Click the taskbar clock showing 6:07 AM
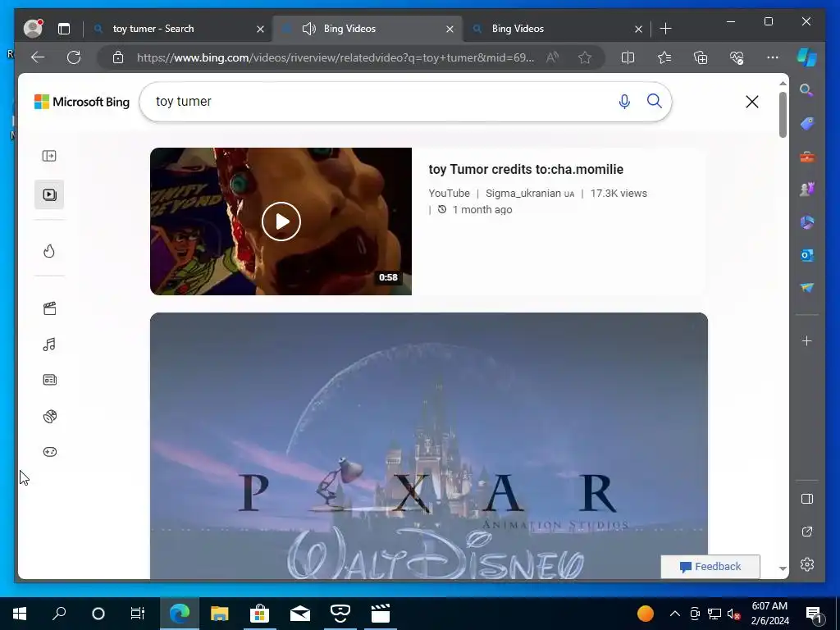Image resolution: width=840 pixels, height=630 pixels. click(769, 614)
